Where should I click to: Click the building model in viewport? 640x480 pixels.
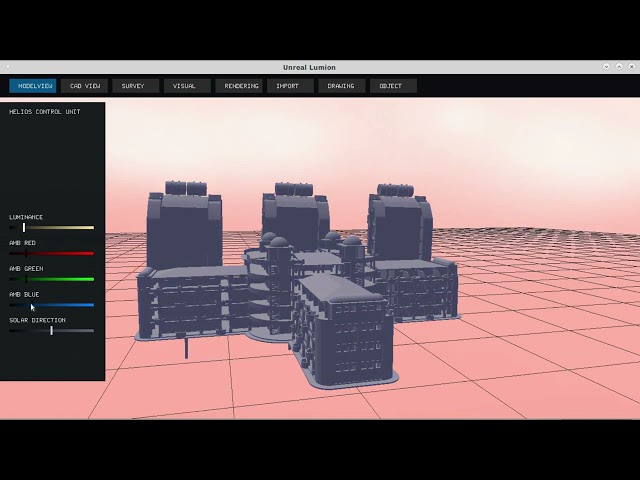pyautogui.click(x=297, y=286)
